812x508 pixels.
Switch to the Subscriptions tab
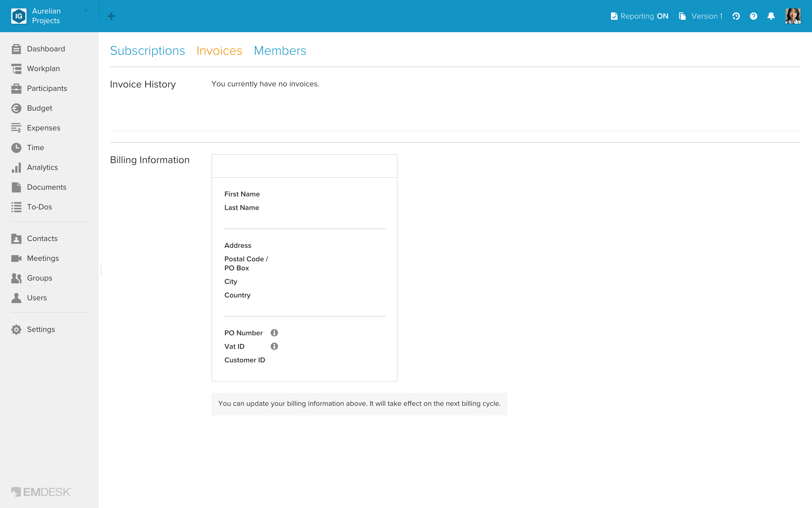click(147, 51)
